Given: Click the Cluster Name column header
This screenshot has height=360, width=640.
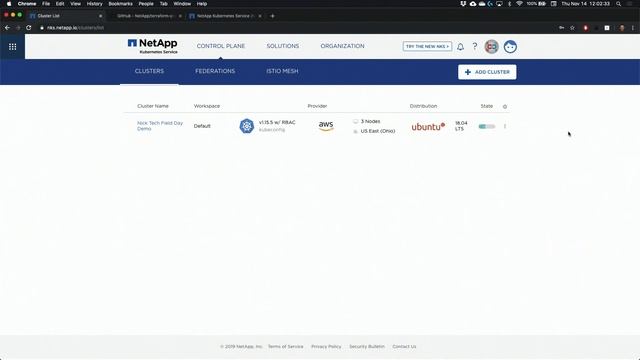Looking at the screenshot, I should click(x=153, y=106).
